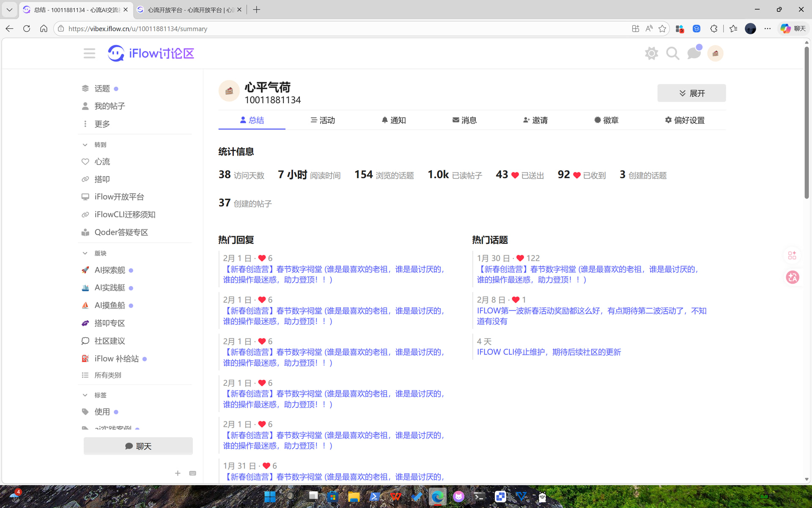Collapse the 版块 sidebar section

[85, 253]
